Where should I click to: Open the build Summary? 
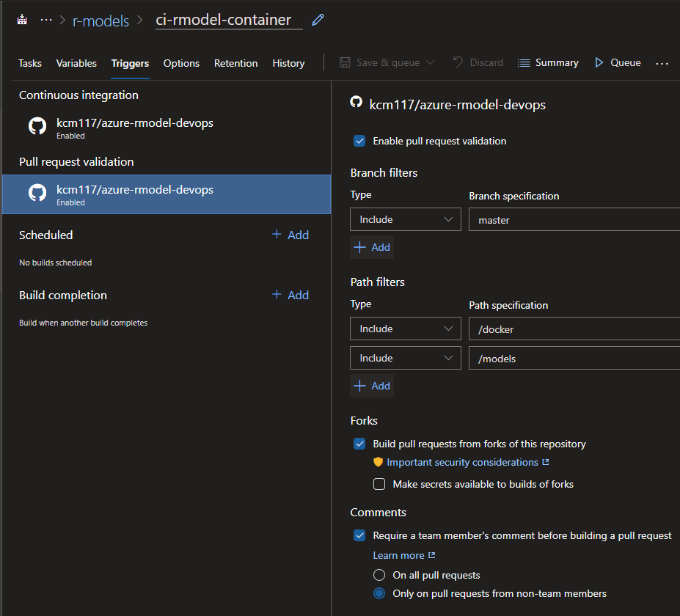point(548,62)
